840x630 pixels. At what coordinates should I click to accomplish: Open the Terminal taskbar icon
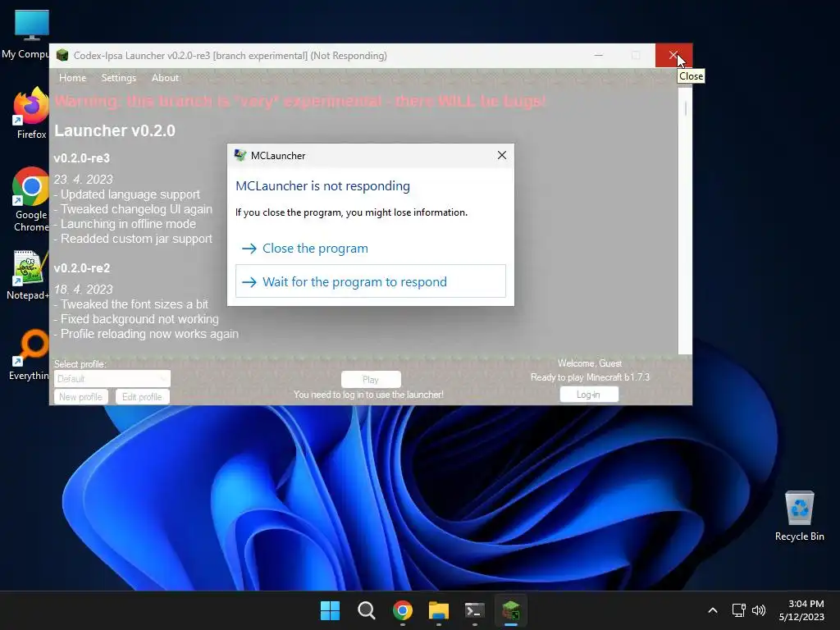475,610
